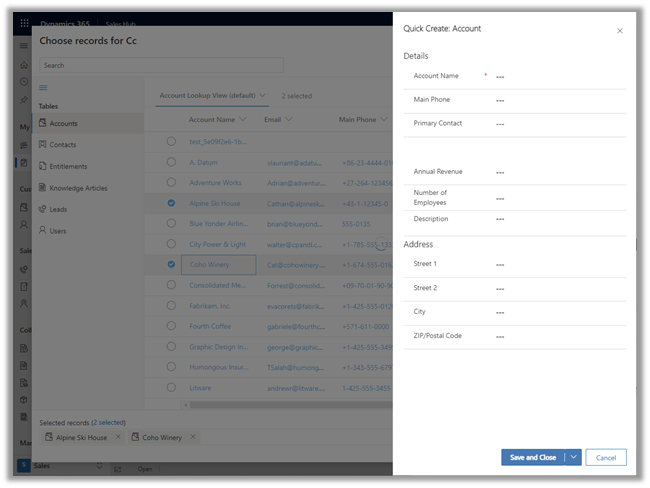Remove Alpine Ski House from selected records

coord(117,437)
